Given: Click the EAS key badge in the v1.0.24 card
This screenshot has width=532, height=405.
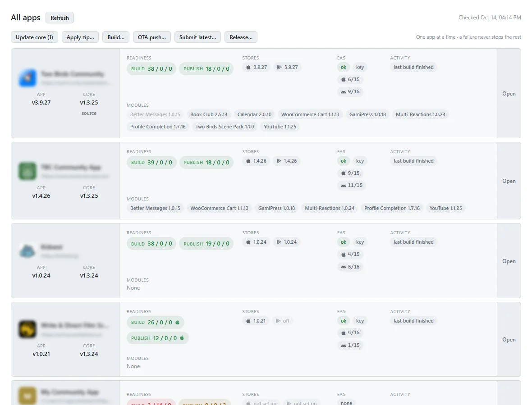Looking at the screenshot, I should 360,242.
